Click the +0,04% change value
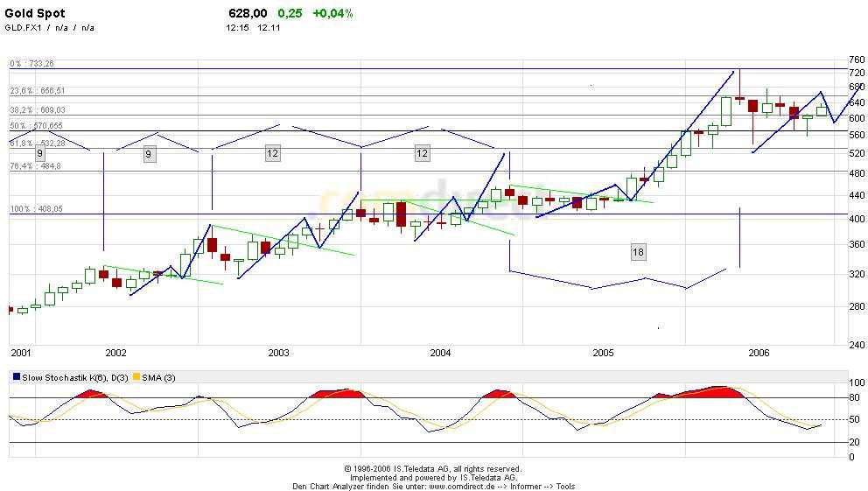The width and height of the screenshot is (868, 491). pyautogui.click(x=332, y=13)
